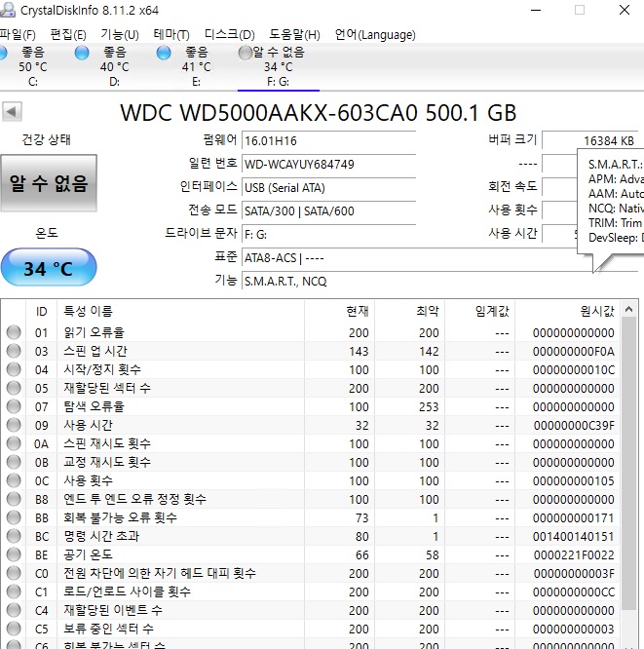The width and height of the screenshot is (644, 649).
Task: Click the 특성 이름 column header
Action: click(x=180, y=311)
